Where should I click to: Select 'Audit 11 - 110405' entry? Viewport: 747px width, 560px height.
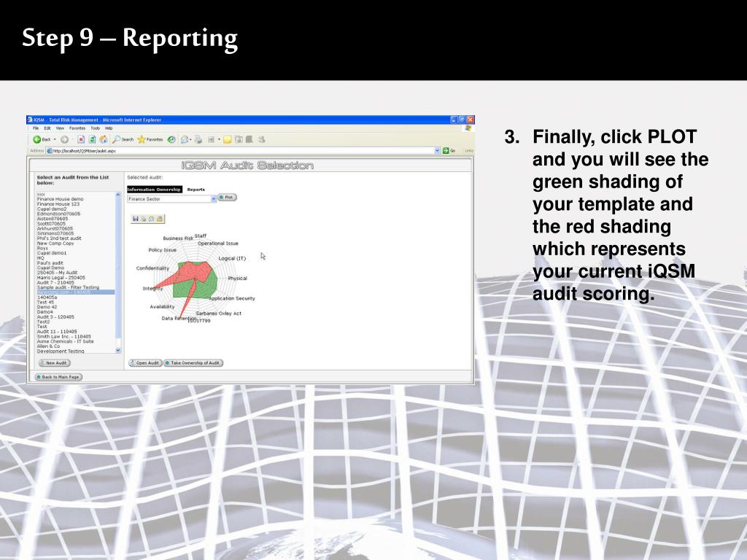click(57, 332)
